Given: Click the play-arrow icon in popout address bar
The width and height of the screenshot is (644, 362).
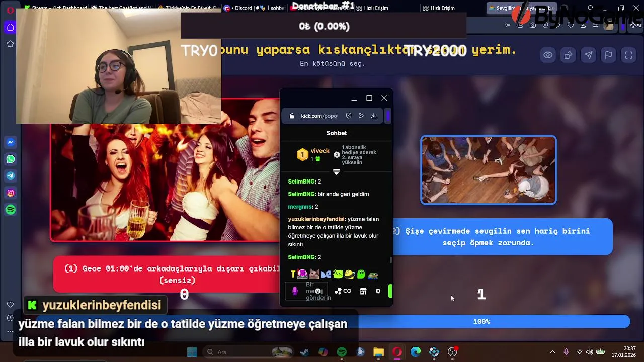Looking at the screenshot, I should click(361, 116).
